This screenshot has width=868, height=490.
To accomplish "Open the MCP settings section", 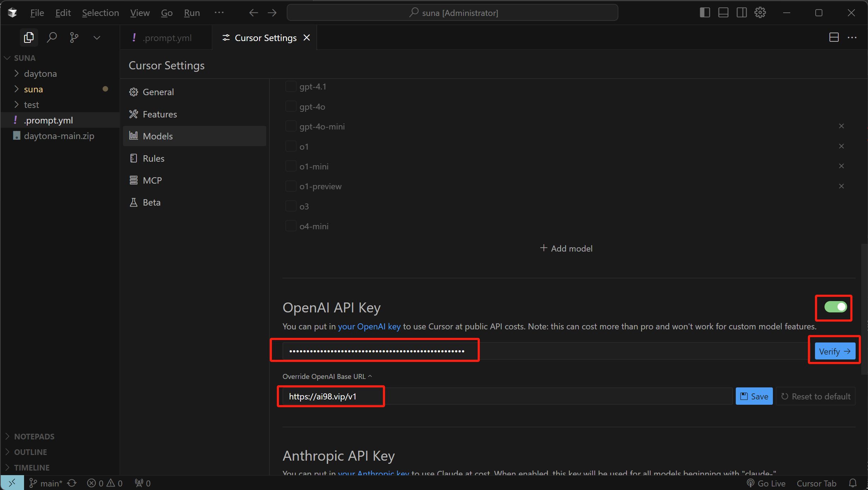I will [194, 180].
